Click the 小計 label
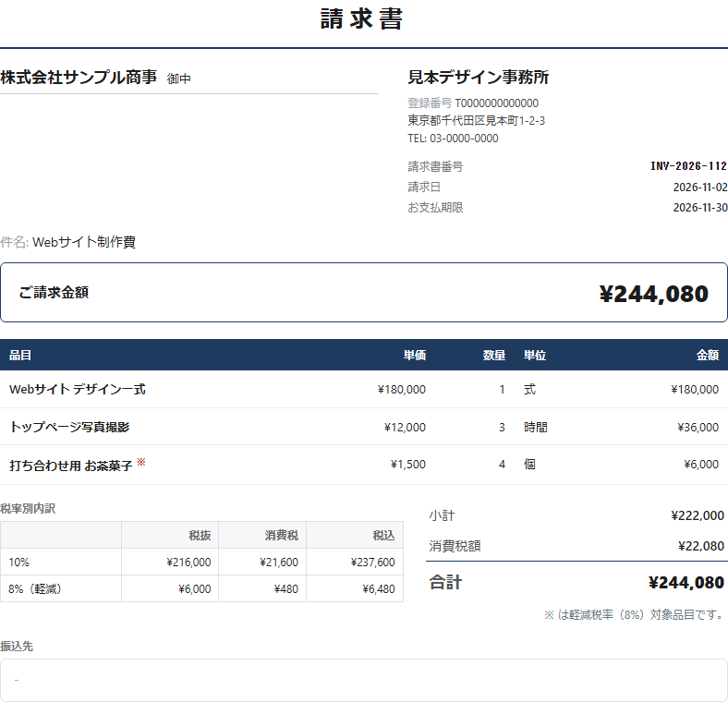This screenshot has width=728, height=702. click(x=442, y=515)
